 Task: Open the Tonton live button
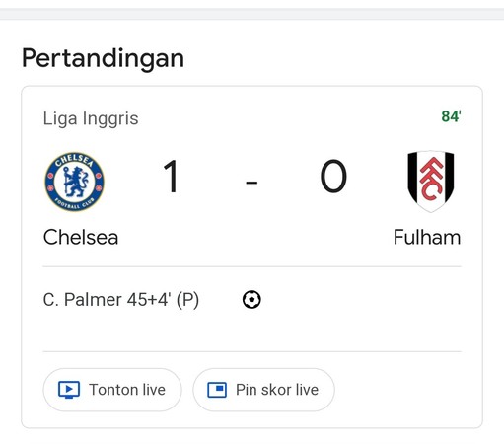point(112,390)
